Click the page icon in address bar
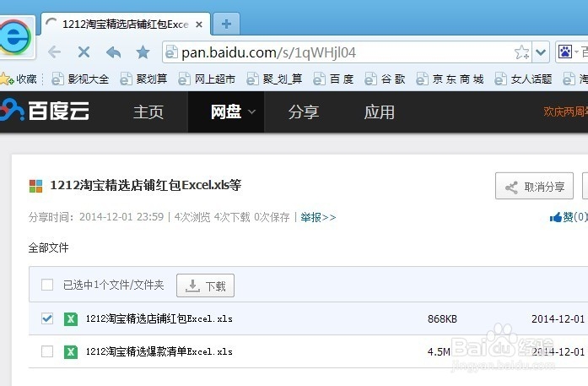Image resolution: width=588 pixels, height=386 pixels. 171,52
